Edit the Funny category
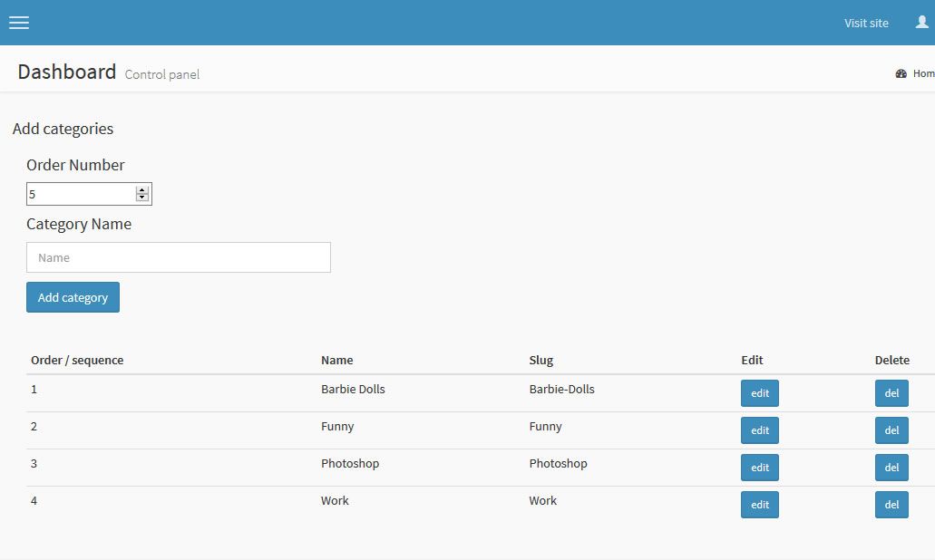The width and height of the screenshot is (935, 560). pos(759,430)
